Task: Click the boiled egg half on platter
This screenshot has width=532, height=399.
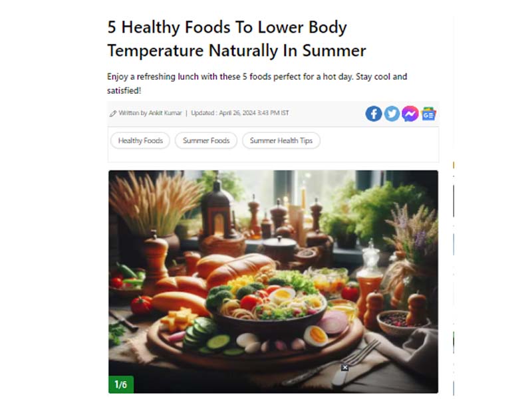Action: point(316,336)
